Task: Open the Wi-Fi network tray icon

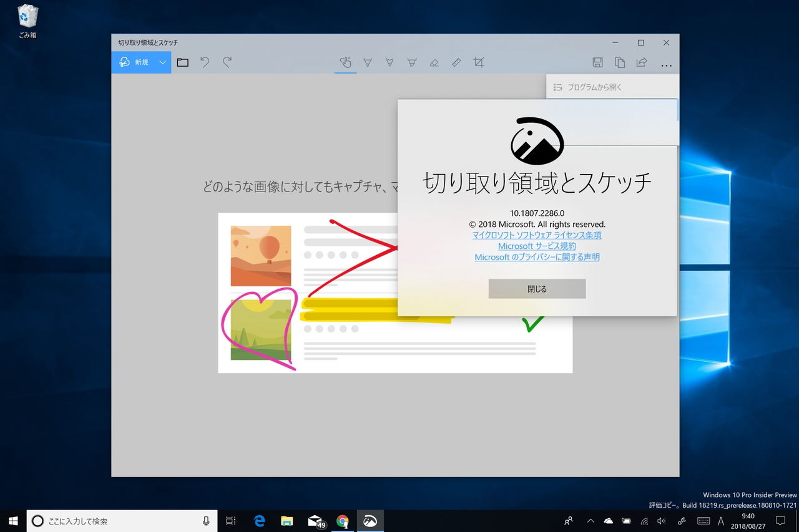Action: pyautogui.click(x=644, y=521)
